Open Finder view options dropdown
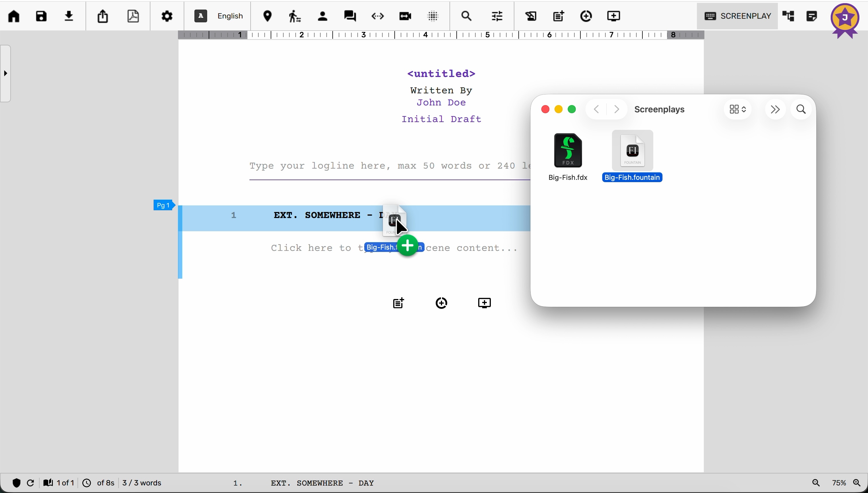The width and height of the screenshot is (868, 493). pos(738,109)
